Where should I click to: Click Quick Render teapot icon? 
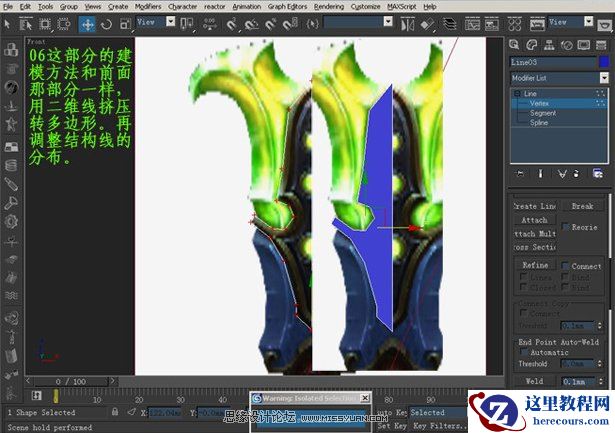pos(606,25)
